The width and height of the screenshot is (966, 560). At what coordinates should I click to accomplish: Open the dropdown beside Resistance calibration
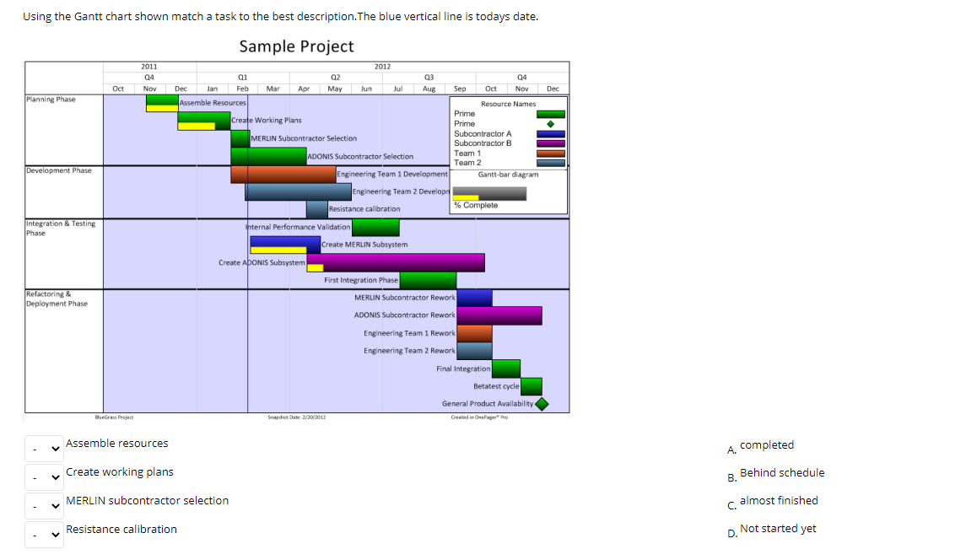click(x=44, y=534)
